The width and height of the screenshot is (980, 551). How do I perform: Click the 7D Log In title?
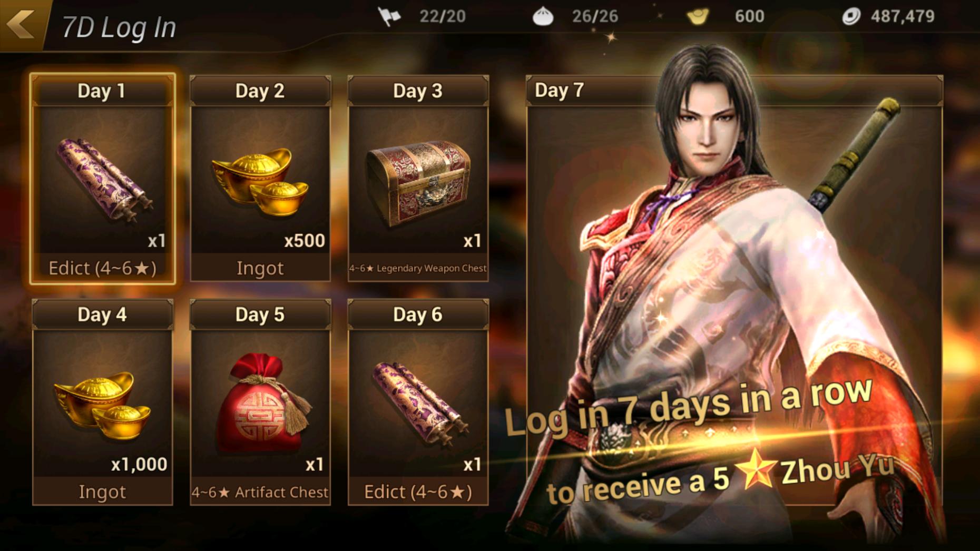[119, 27]
